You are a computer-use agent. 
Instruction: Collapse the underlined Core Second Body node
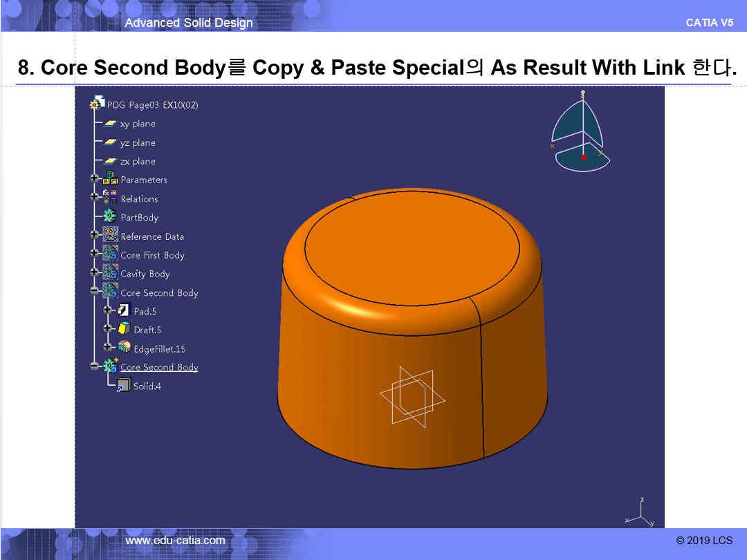pyautogui.click(x=95, y=367)
